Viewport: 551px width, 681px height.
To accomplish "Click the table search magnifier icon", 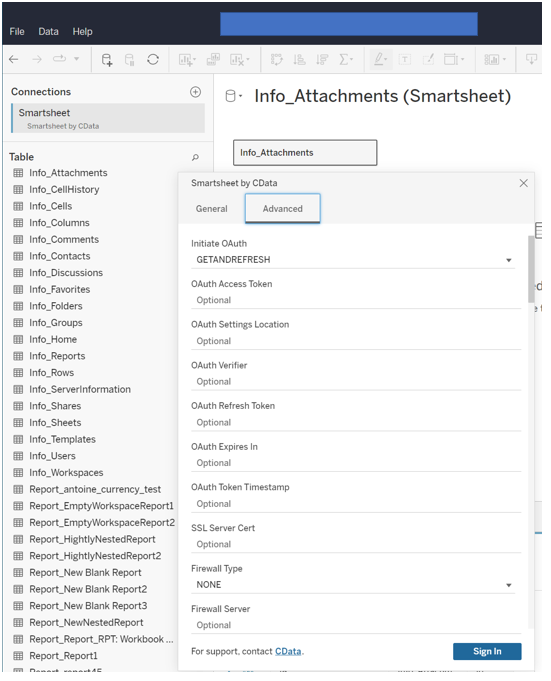I will click(195, 157).
